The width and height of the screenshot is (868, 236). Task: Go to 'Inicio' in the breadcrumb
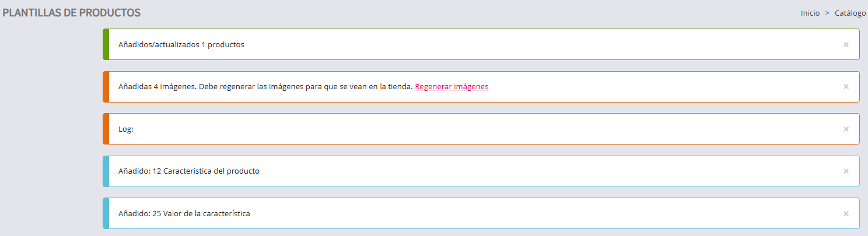pos(810,13)
